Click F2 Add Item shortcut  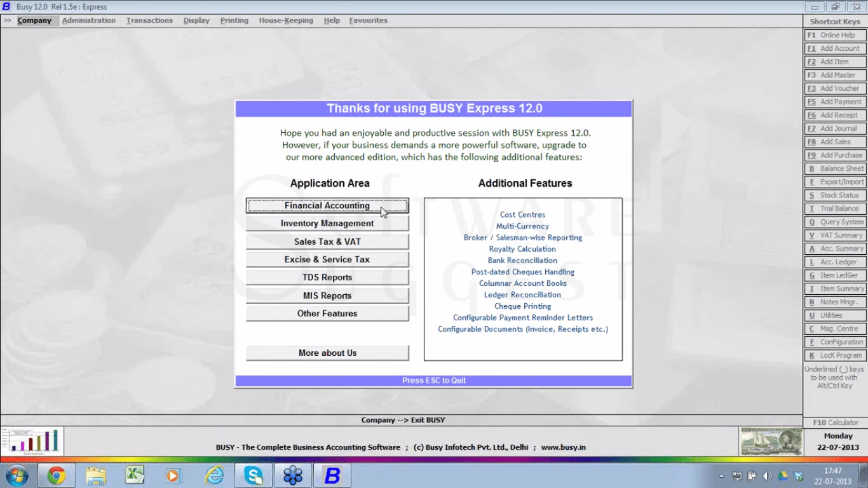pyautogui.click(x=835, y=62)
